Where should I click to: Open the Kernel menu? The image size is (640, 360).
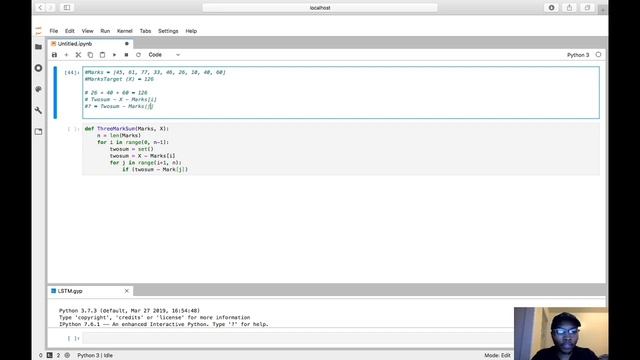pyautogui.click(x=125, y=31)
